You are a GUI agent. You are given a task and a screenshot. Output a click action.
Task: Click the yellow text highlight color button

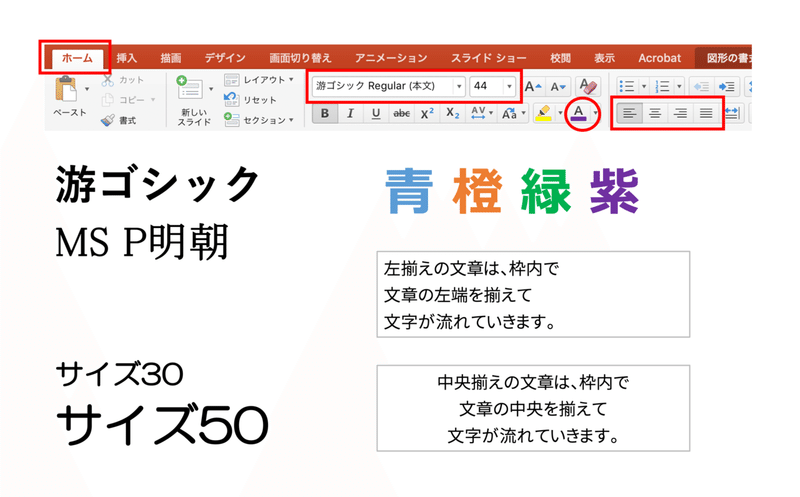543,113
